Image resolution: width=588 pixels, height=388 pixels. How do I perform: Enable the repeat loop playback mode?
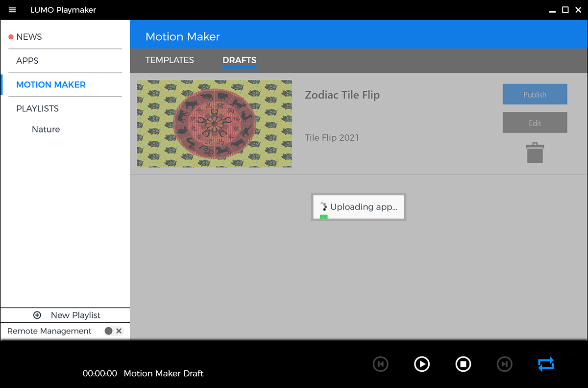pos(545,364)
